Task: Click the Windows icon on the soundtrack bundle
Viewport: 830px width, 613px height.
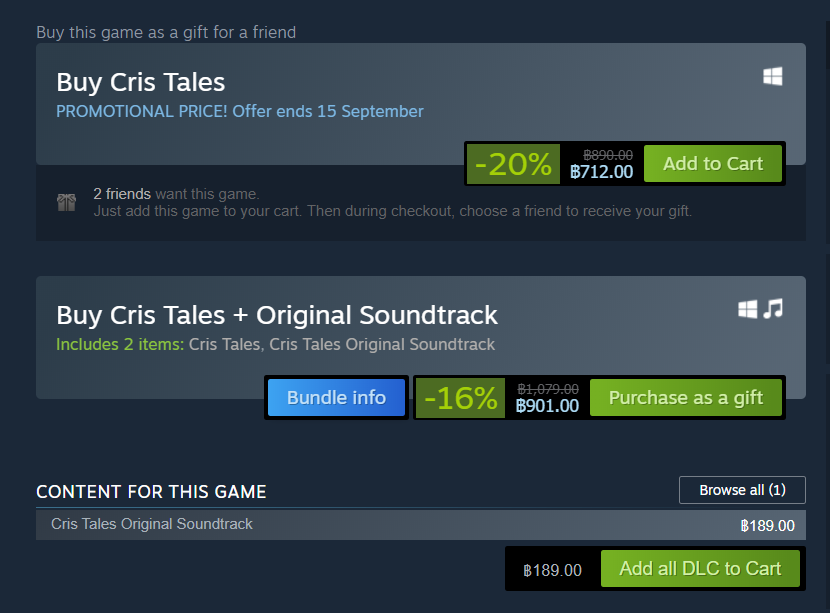Action: [x=747, y=309]
